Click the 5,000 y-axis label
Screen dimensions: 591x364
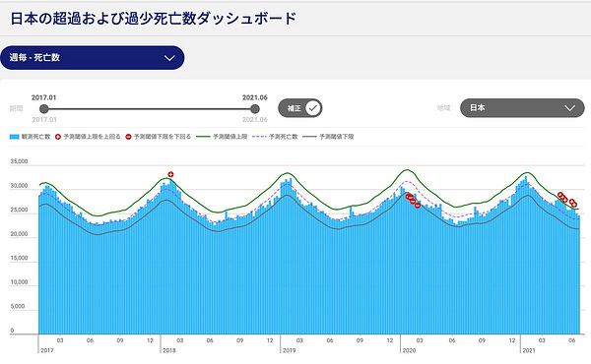pos(18,306)
